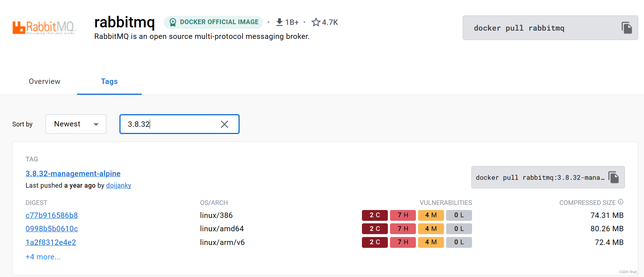Click the Sort by label
644x277 pixels.
click(22, 124)
